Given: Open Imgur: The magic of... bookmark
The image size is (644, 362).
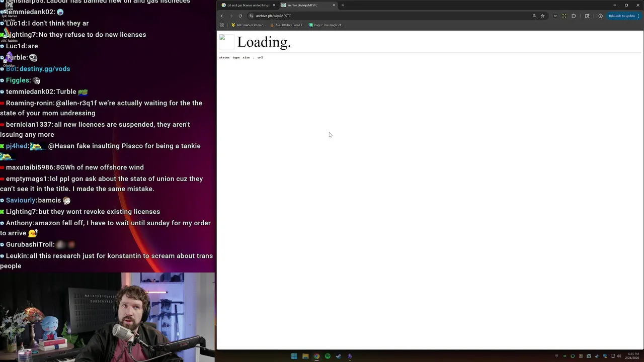Looking at the screenshot, I should [326, 25].
